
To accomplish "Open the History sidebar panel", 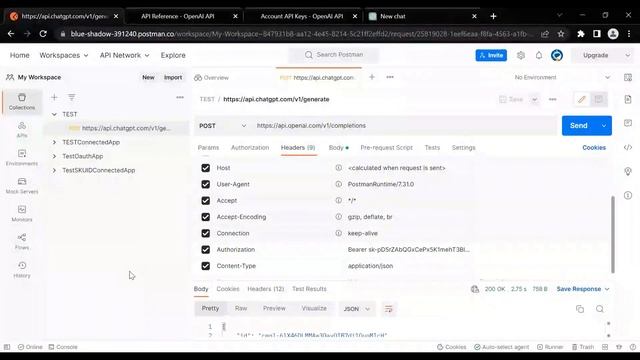I will [22, 269].
